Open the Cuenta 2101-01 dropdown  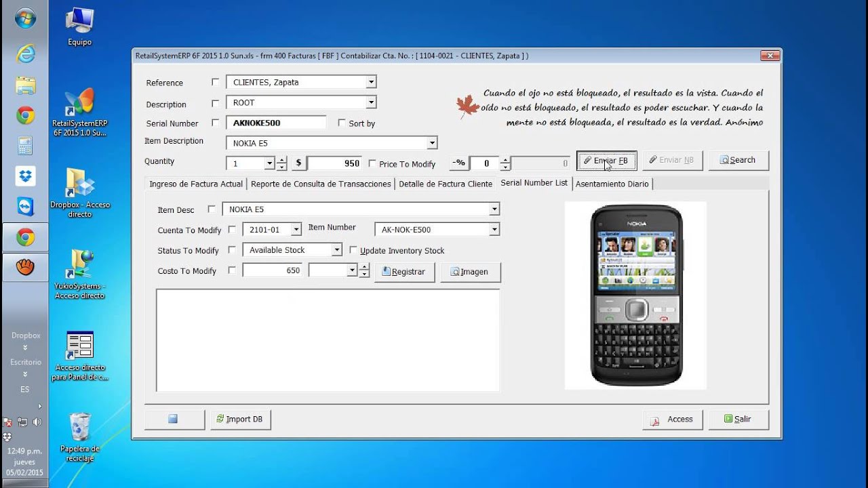tap(296, 230)
